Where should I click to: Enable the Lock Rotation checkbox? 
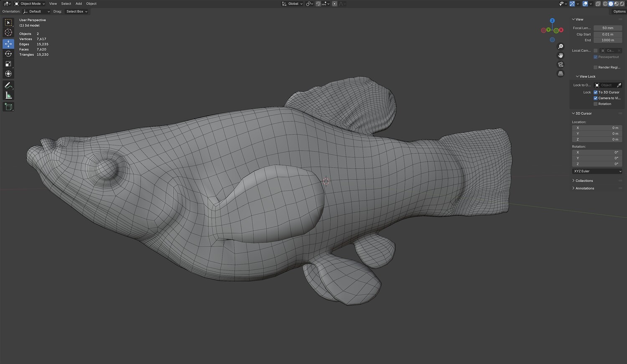tap(596, 104)
